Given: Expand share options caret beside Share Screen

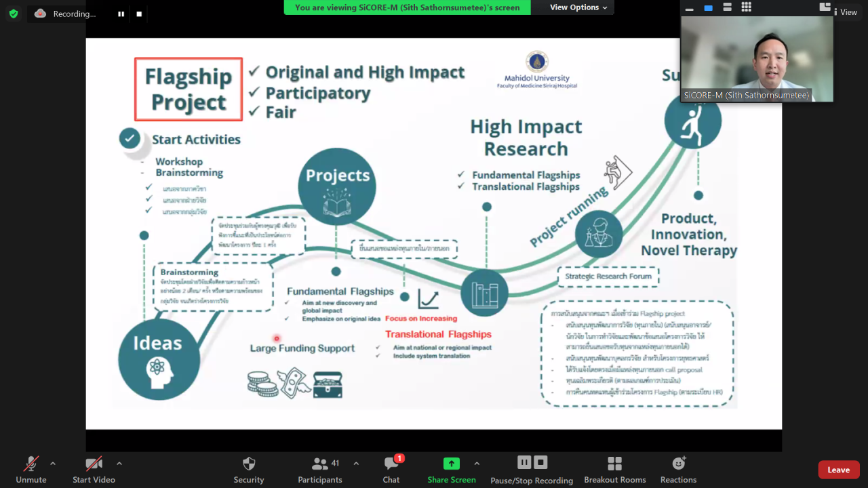Looking at the screenshot, I should [477, 464].
